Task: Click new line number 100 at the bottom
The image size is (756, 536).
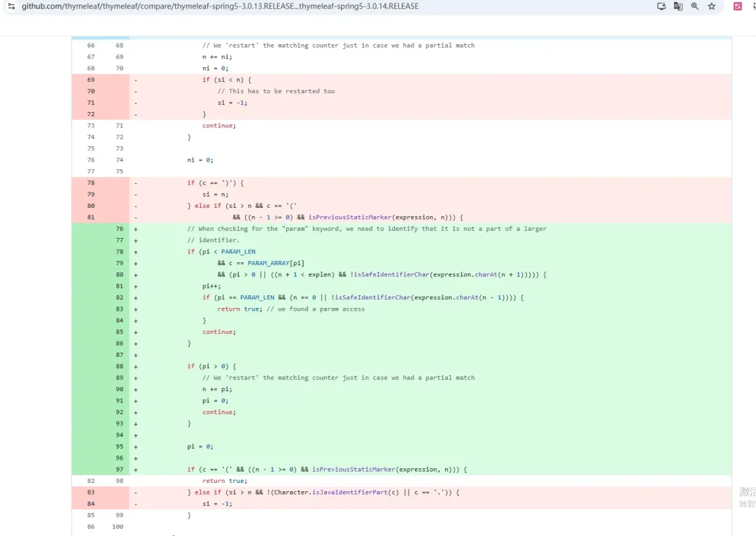Action: coord(118,526)
